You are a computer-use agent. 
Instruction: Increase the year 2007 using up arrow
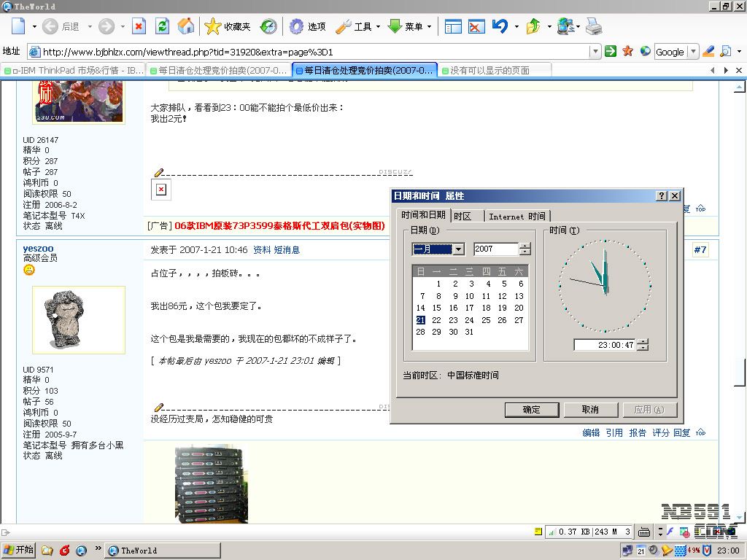coord(525,246)
